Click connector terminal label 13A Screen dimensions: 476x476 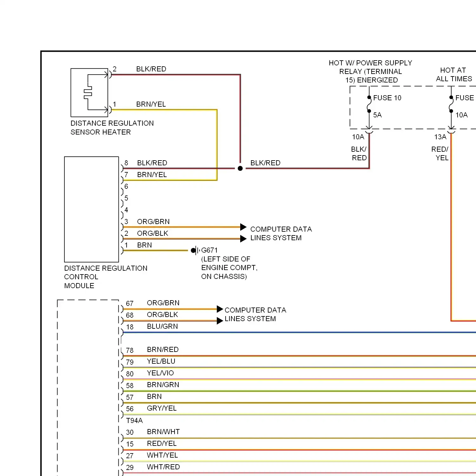point(440,137)
